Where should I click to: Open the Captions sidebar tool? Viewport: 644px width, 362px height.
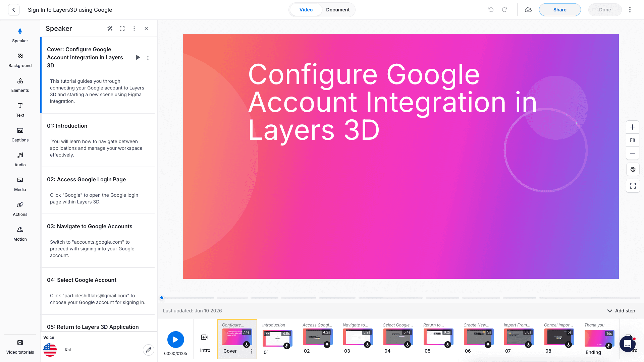[x=20, y=135]
